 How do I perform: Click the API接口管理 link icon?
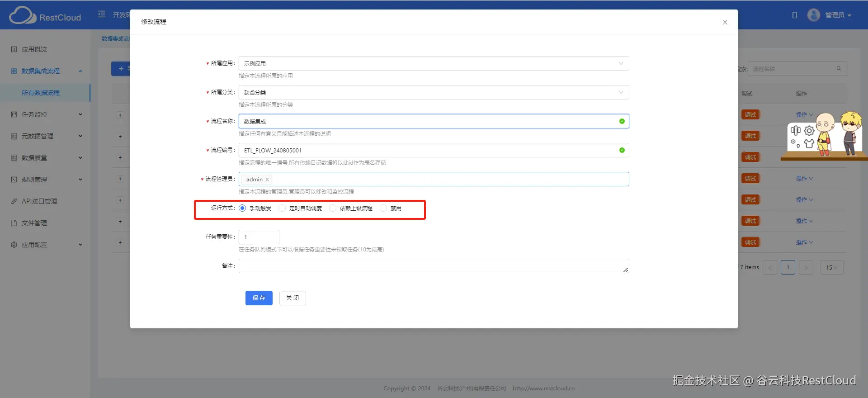14,201
